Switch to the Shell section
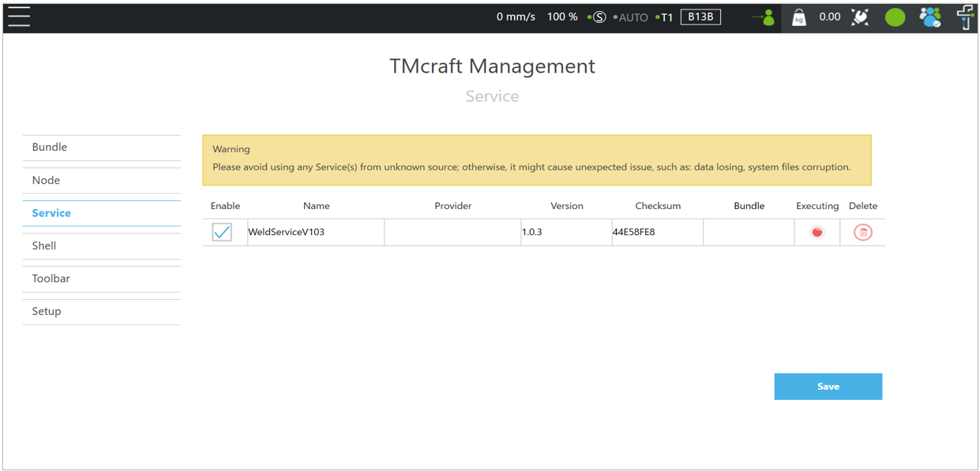980x471 pixels. coord(44,246)
